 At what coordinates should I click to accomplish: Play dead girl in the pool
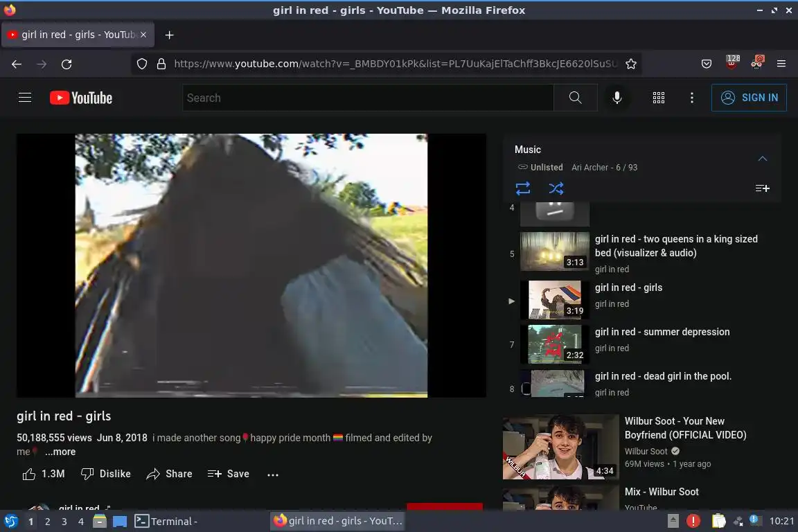tap(663, 376)
